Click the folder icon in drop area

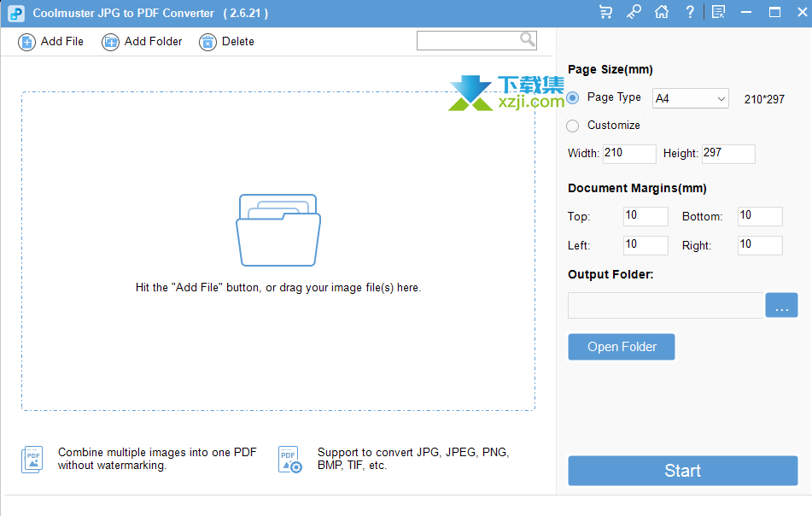278,231
